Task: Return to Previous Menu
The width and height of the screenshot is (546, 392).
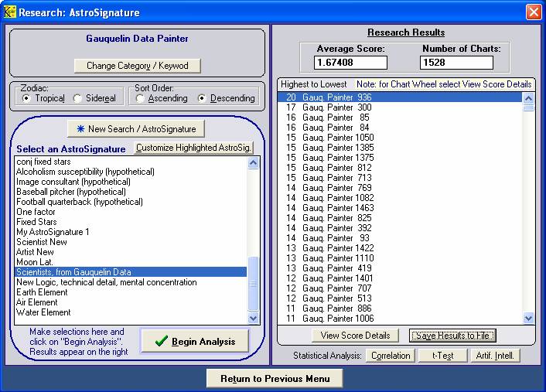Action: [275, 378]
